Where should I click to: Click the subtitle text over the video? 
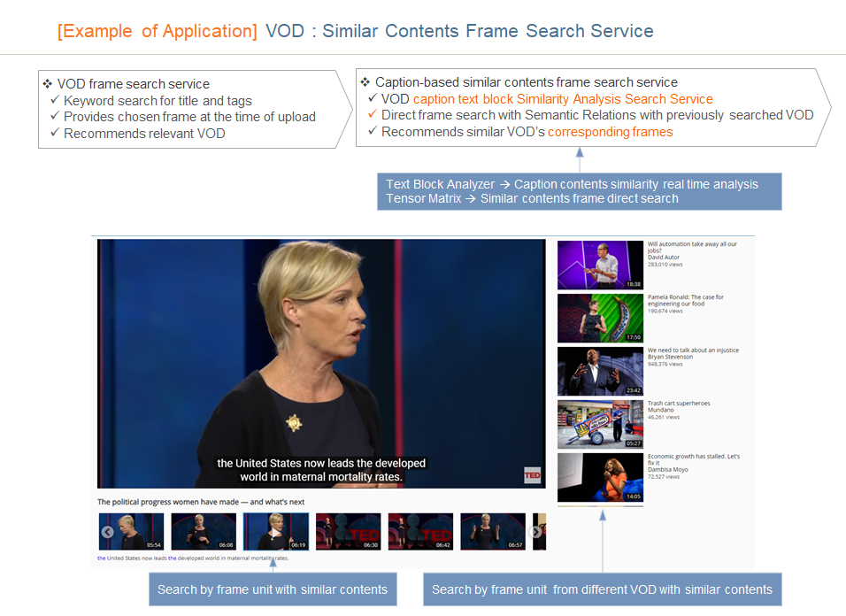click(x=321, y=470)
